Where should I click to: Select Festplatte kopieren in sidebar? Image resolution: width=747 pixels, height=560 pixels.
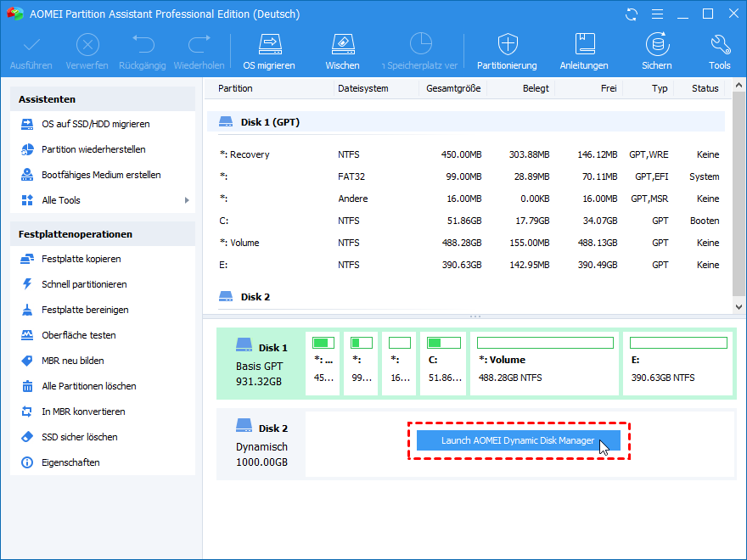tap(81, 259)
